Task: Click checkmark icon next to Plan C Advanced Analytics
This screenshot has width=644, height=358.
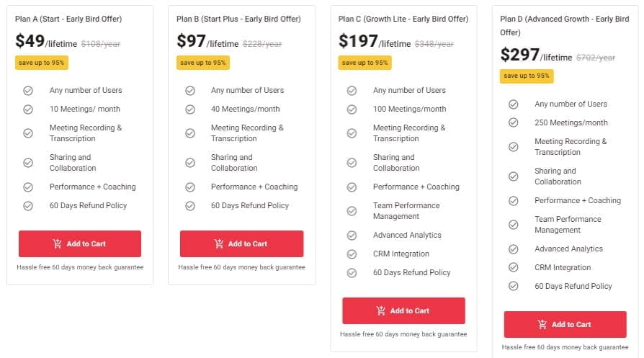Action: point(352,236)
